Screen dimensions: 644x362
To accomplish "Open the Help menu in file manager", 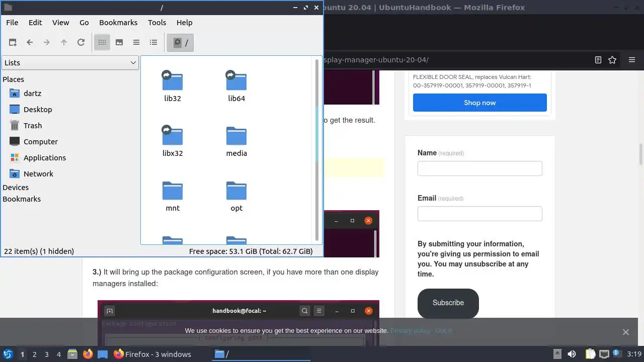I will [185, 23].
